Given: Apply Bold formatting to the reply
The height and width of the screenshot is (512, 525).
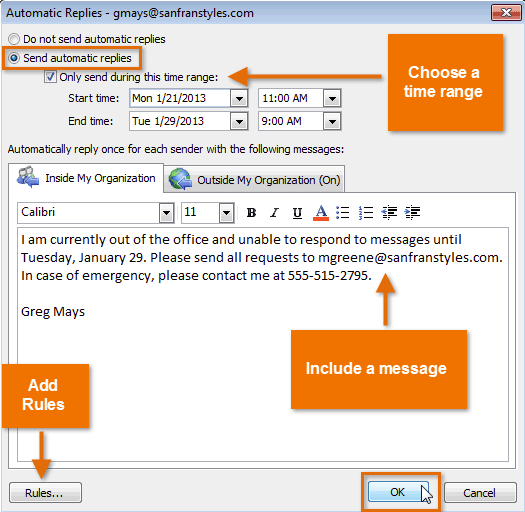Looking at the screenshot, I should point(251,213).
